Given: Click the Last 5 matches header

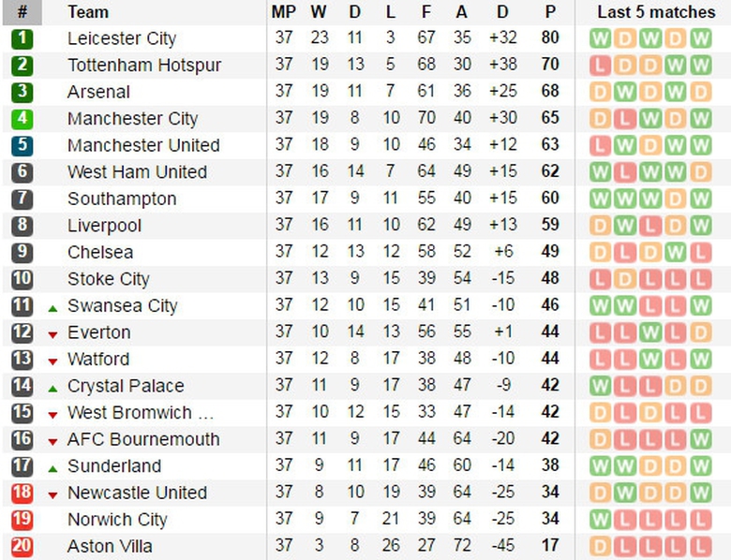Looking at the screenshot, I should point(656,12).
